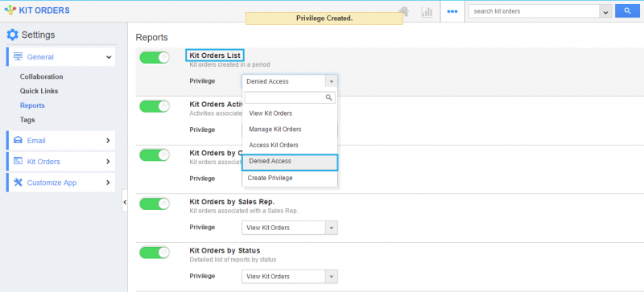Open the three-dots more menu
The height and width of the screenshot is (292, 644).
452,11
